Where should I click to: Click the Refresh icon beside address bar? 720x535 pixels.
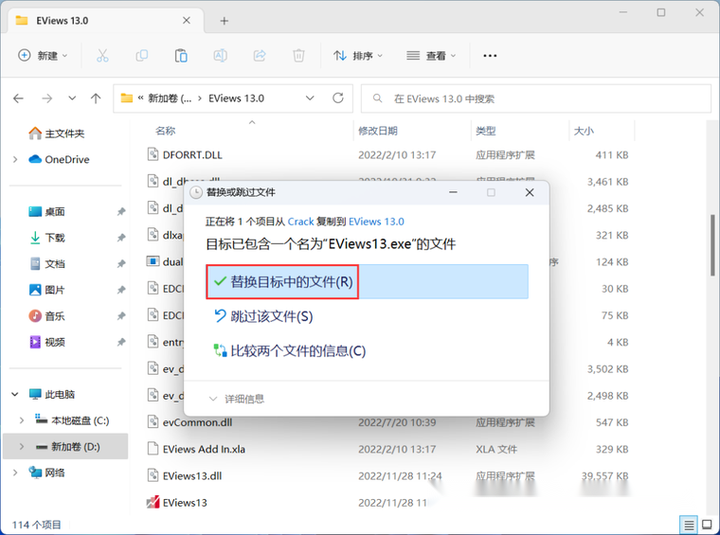338,98
